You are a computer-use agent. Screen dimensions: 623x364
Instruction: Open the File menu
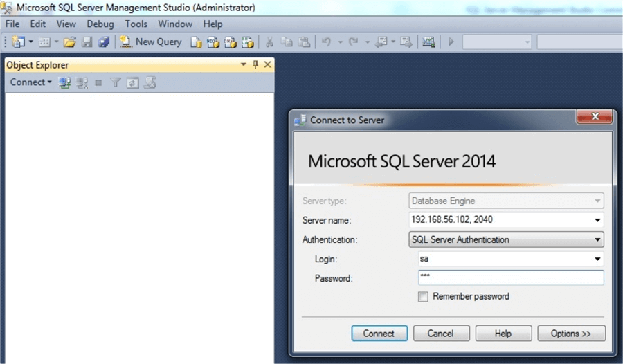(x=12, y=24)
